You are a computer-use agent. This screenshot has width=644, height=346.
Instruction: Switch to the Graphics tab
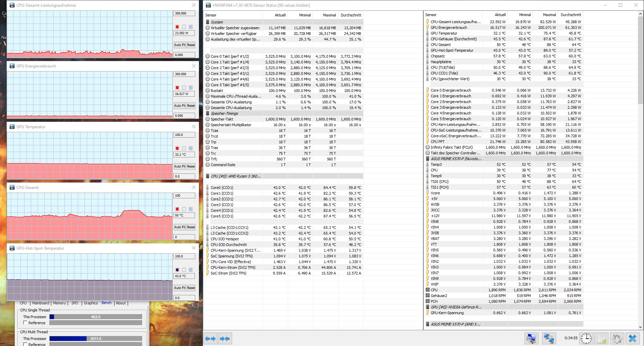(91, 303)
